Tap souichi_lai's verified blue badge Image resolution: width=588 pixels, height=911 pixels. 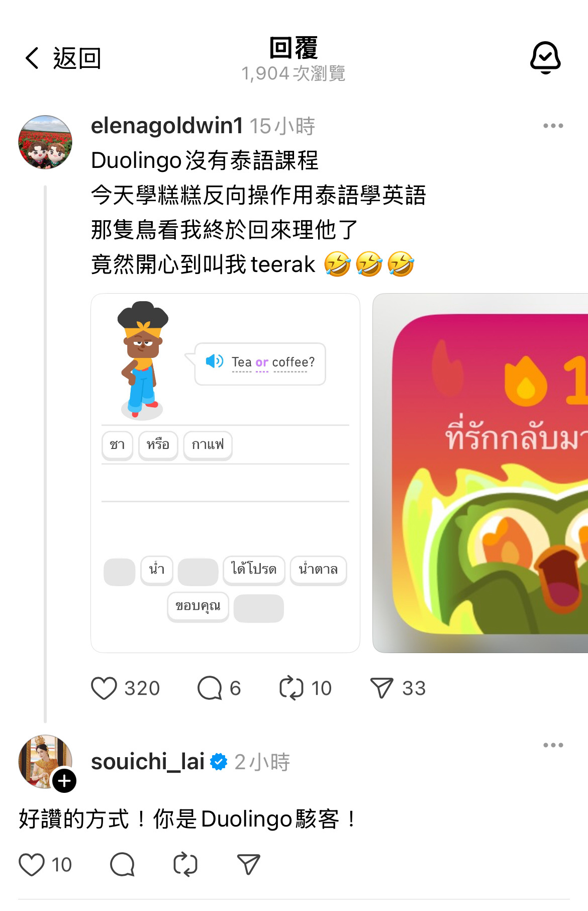point(219,762)
